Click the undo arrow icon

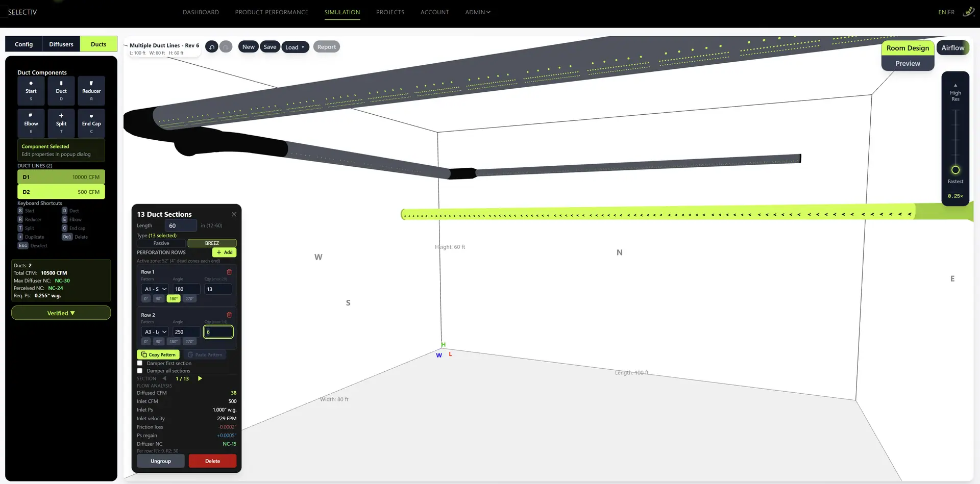(x=211, y=47)
